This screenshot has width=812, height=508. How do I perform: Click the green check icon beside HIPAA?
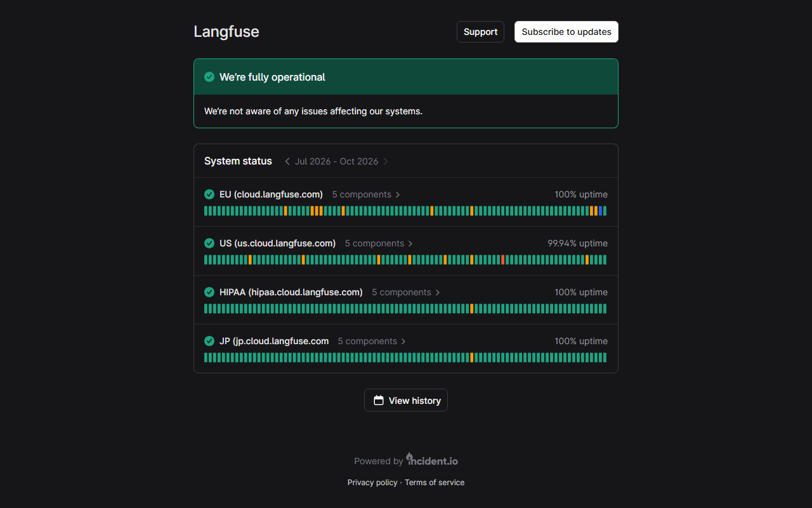[x=209, y=292]
